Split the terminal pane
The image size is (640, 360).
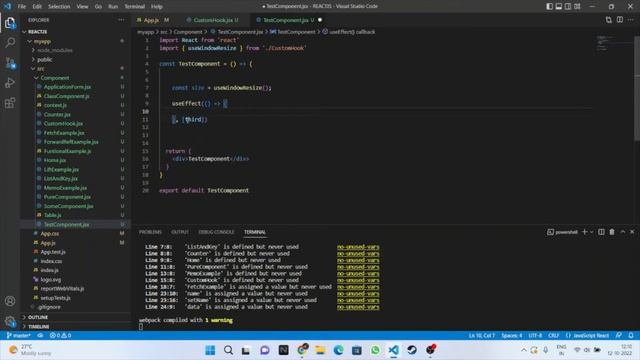point(601,232)
